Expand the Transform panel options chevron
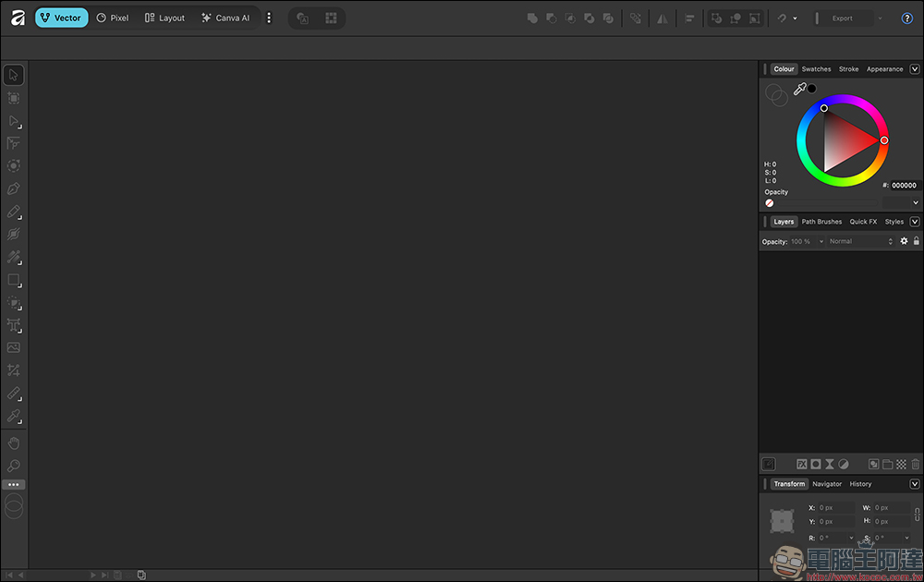 point(915,483)
